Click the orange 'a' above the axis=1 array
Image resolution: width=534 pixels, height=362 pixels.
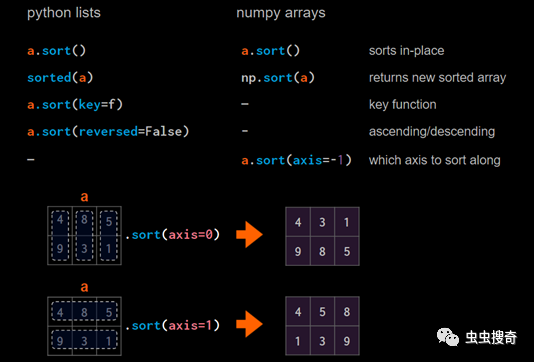[84, 287]
